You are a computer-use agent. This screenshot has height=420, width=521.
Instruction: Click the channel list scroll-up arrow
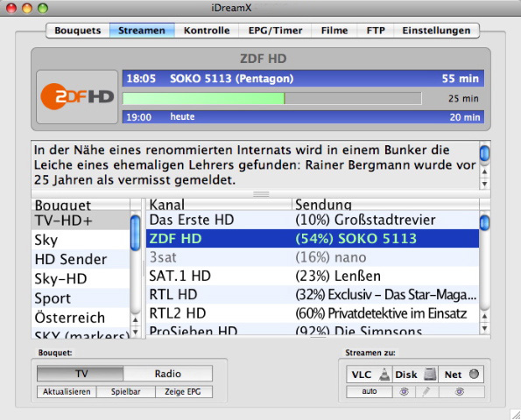pyautogui.click(x=485, y=317)
